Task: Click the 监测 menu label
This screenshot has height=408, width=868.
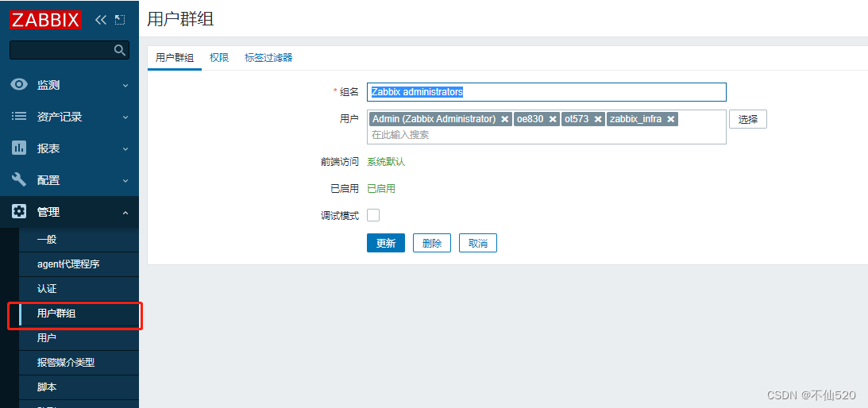Action: 48,85
